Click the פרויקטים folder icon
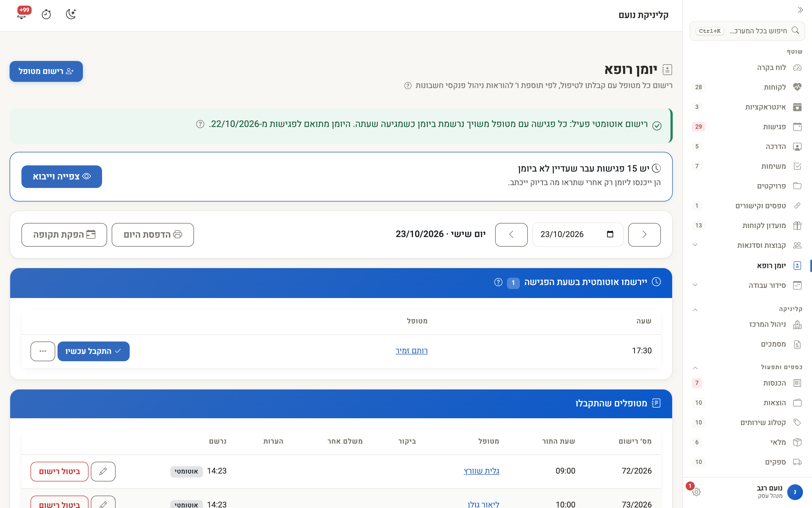 797,186
